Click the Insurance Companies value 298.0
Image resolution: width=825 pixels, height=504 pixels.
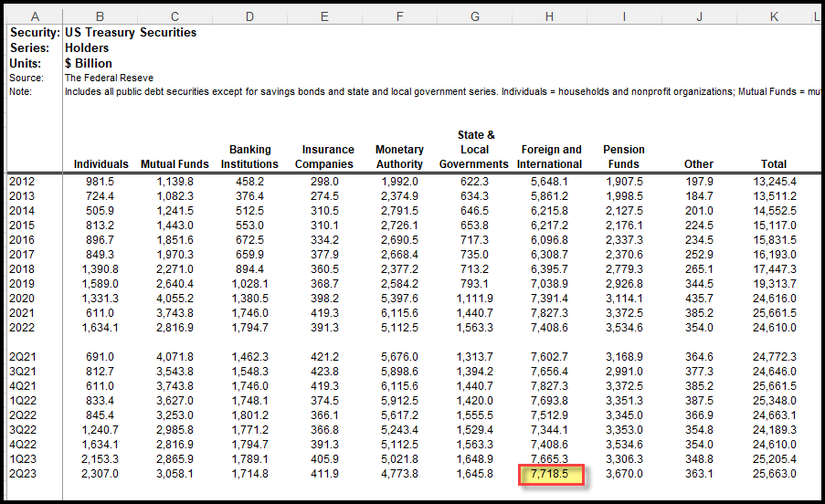(324, 182)
